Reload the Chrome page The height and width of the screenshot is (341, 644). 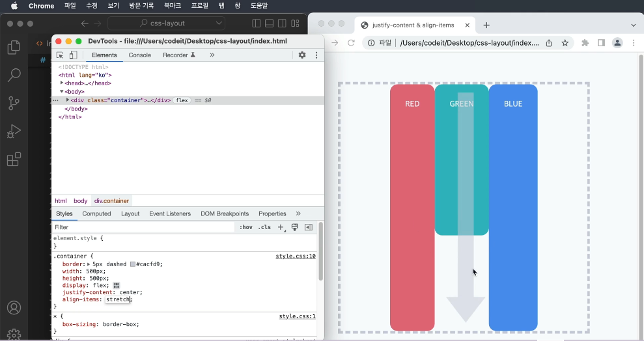click(351, 43)
